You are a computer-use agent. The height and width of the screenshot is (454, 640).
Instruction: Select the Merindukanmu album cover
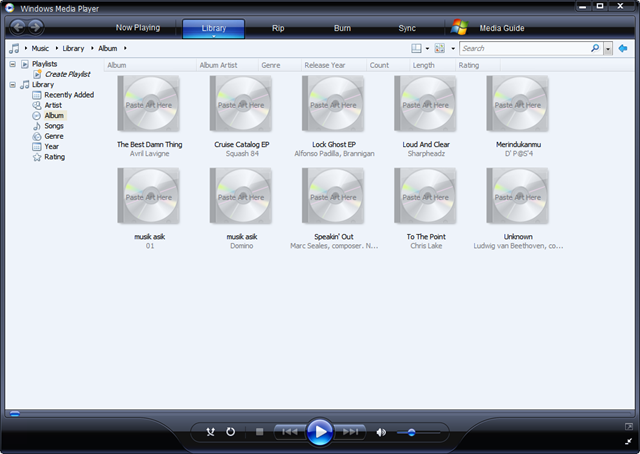pyautogui.click(x=518, y=104)
